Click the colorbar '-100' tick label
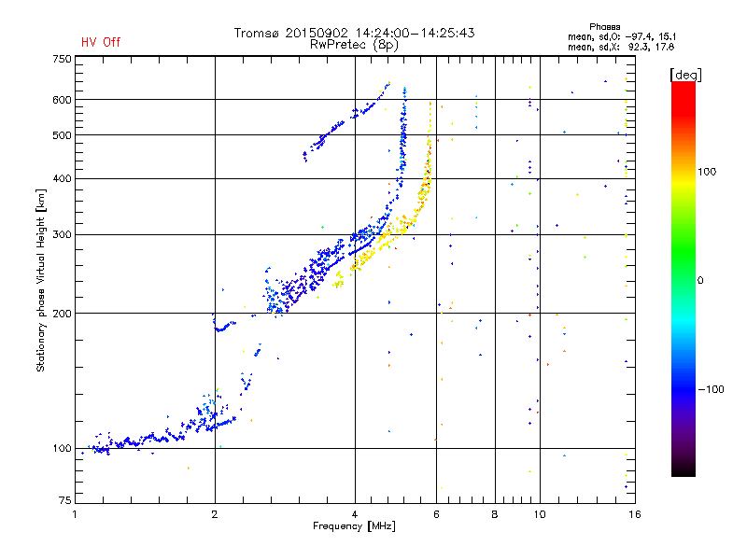Image resolution: width=747 pixels, height=560 pixels. [x=711, y=389]
